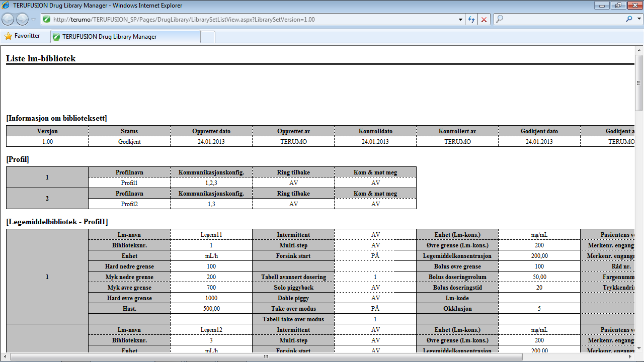Image resolution: width=644 pixels, height=362 pixels.
Task: Open the recent pages dropdown arrow
Action: pyautogui.click(x=33, y=20)
